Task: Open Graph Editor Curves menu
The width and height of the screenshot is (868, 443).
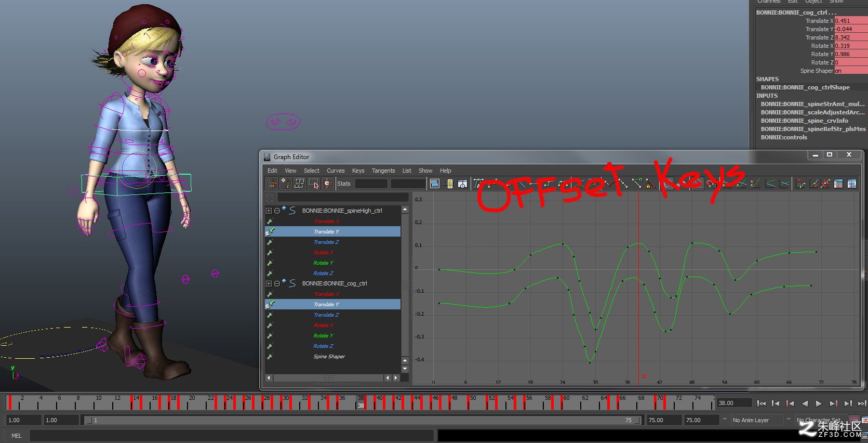Action: (336, 171)
